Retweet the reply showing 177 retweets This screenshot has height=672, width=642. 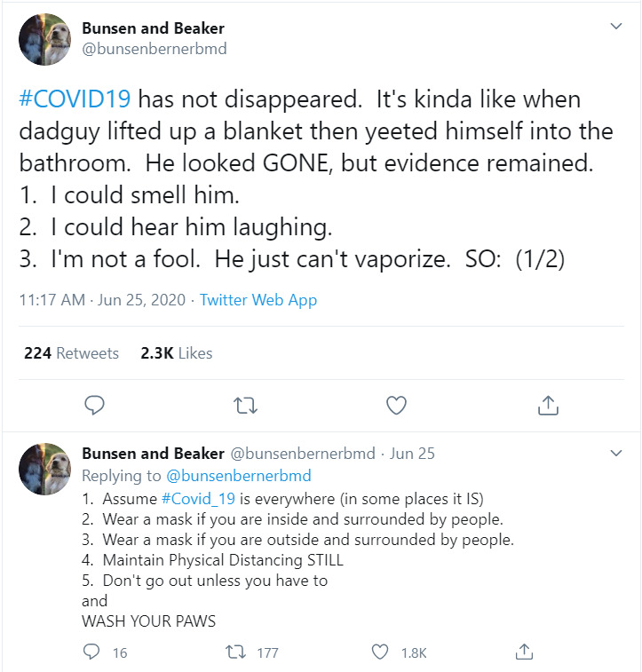[235, 652]
